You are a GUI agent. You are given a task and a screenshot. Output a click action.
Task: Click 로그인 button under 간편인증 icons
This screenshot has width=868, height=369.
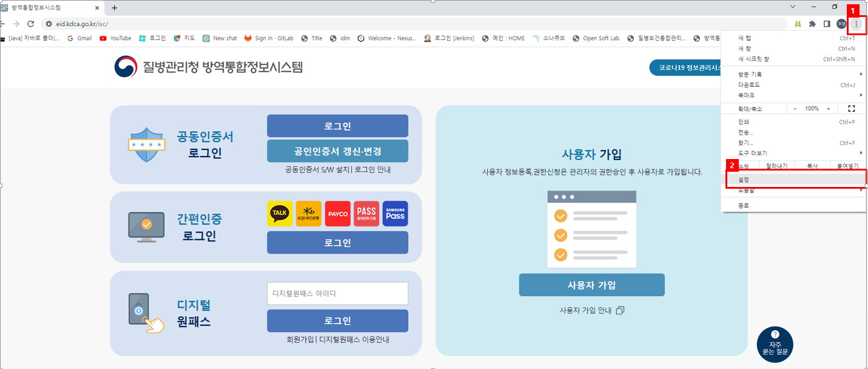pos(337,243)
